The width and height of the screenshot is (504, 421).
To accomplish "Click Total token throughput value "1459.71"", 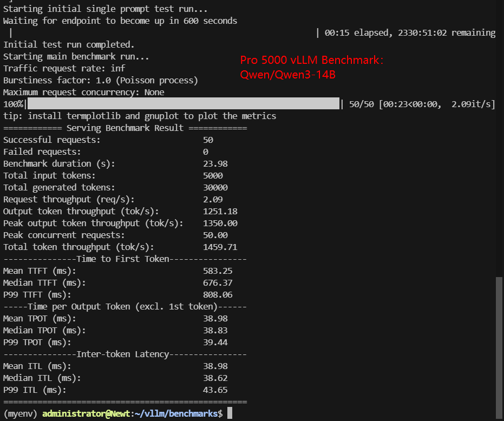I will 220,247.
